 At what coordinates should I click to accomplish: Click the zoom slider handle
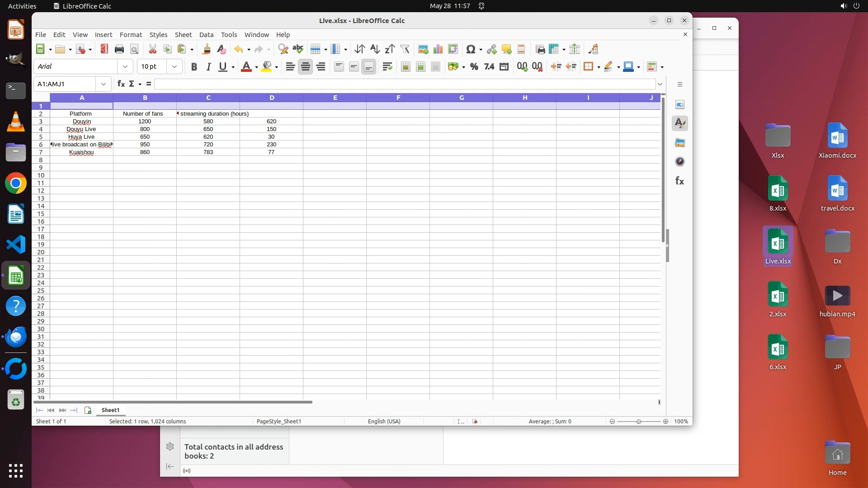coord(638,422)
